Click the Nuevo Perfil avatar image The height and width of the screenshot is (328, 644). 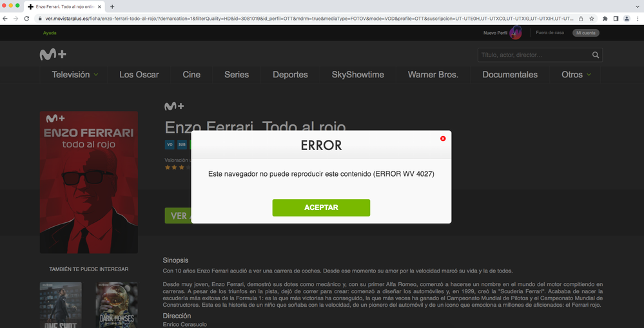coord(516,33)
